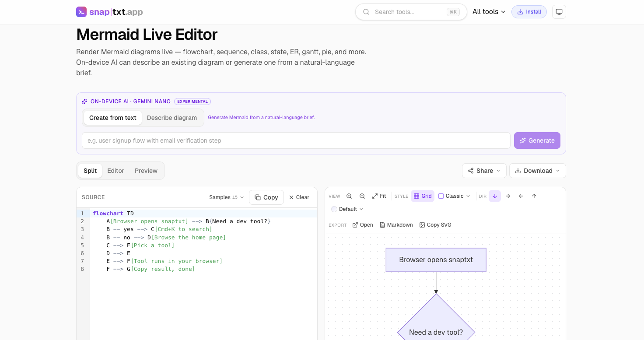This screenshot has height=340, width=644.
Task: Click the Need a dev tool? diamond node
Action: (x=436, y=332)
